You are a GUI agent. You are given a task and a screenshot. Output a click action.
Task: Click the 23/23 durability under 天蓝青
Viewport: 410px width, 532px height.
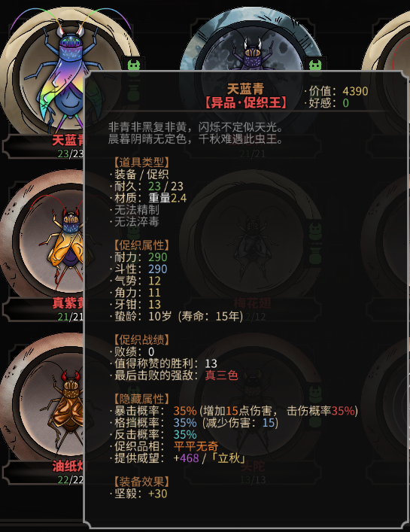(x=70, y=154)
